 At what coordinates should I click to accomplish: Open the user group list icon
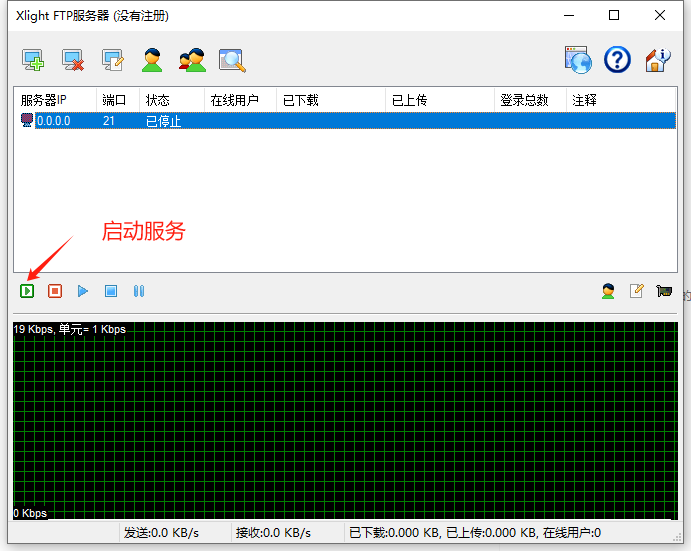pos(192,61)
